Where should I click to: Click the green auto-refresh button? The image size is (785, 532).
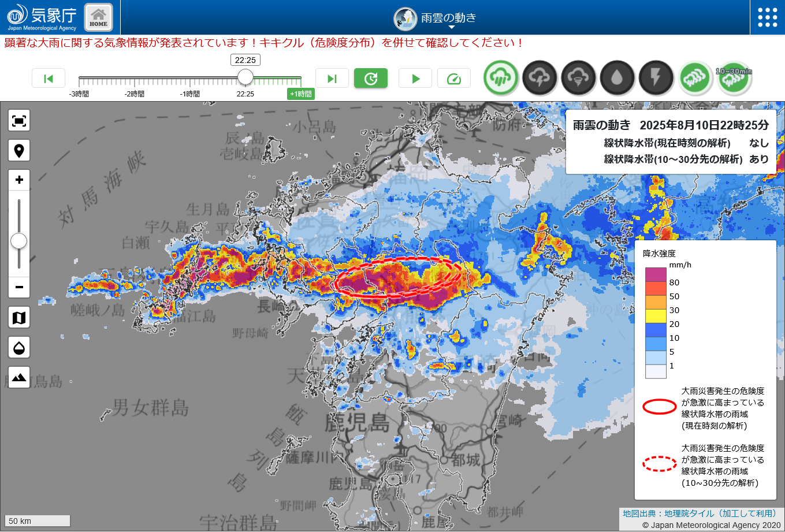(x=371, y=79)
